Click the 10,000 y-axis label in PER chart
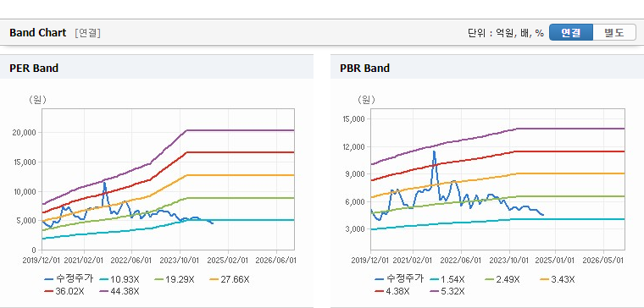The height and width of the screenshot is (308, 644). [x=25, y=191]
